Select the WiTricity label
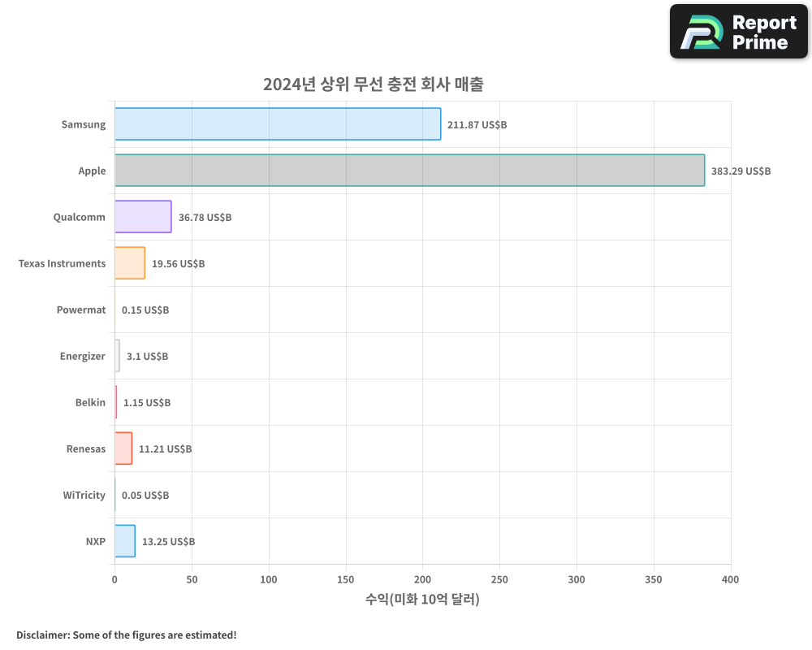 point(84,495)
